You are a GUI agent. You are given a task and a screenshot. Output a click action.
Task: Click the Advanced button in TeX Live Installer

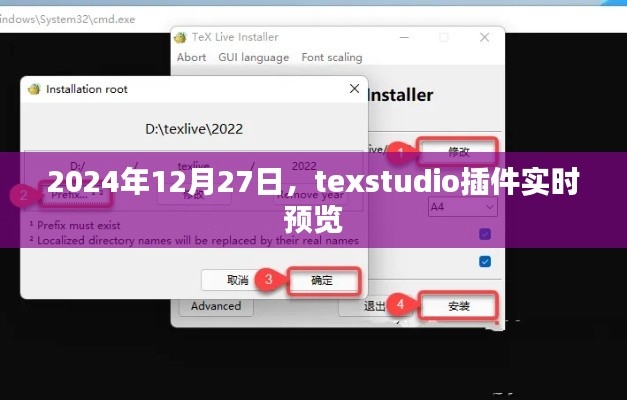pyautogui.click(x=216, y=306)
